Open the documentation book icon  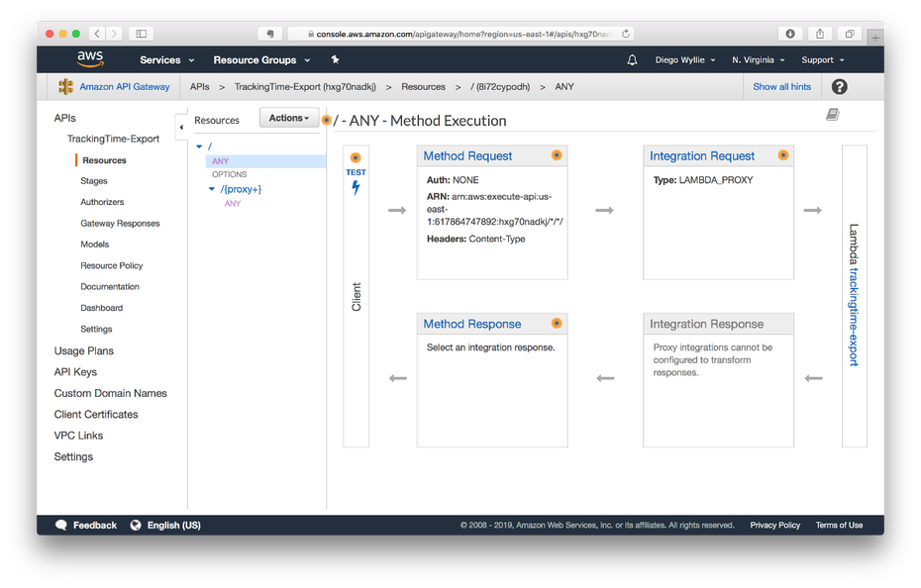(832, 114)
